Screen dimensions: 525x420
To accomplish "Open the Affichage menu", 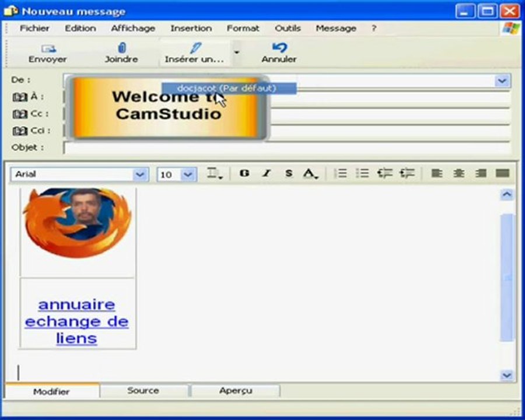I will [x=133, y=29].
